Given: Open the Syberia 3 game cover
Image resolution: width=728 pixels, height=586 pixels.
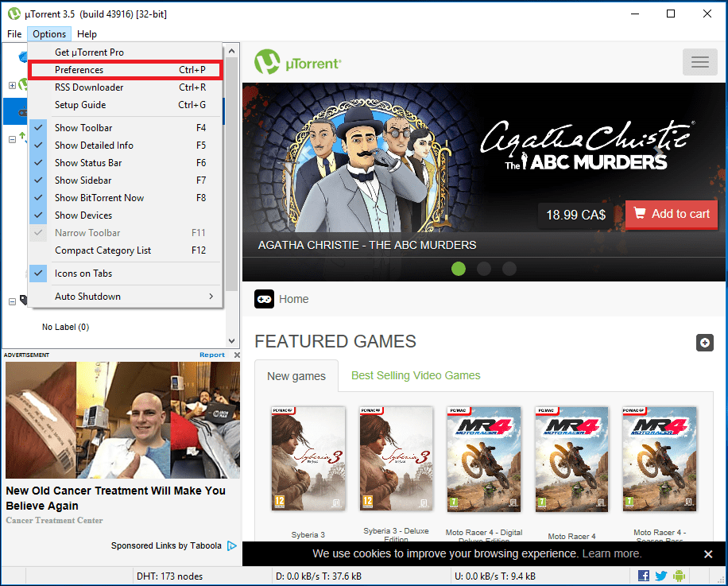Looking at the screenshot, I should click(308, 459).
